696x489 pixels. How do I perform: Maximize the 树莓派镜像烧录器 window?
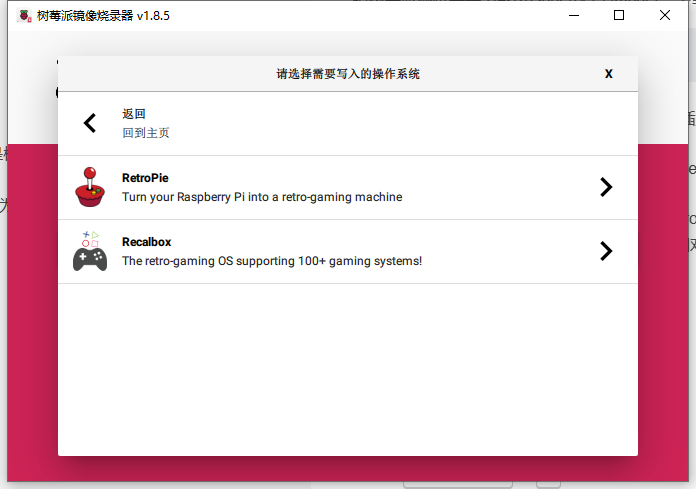(x=619, y=16)
